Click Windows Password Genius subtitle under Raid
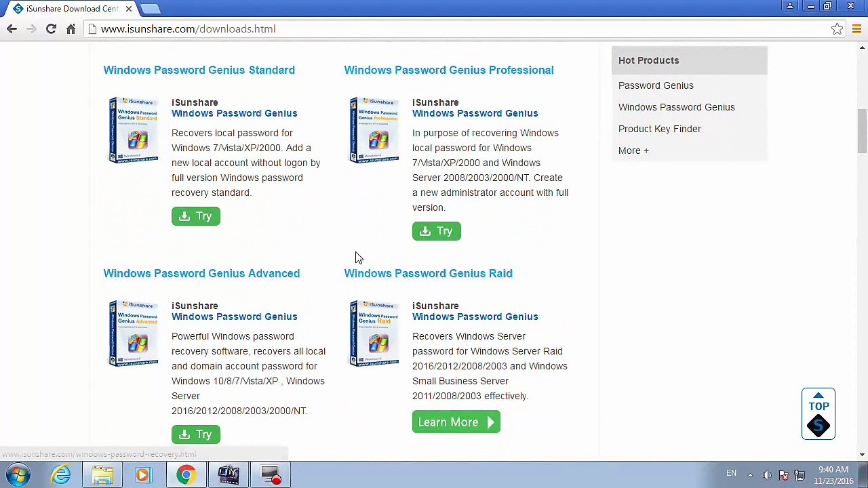Viewport: 868px width, 488px height. [475, 317]
